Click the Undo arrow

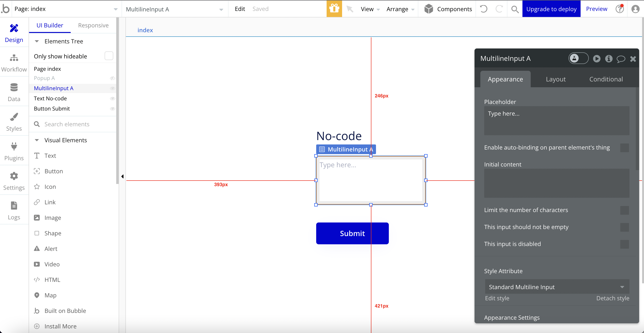[x=484, y=9]
